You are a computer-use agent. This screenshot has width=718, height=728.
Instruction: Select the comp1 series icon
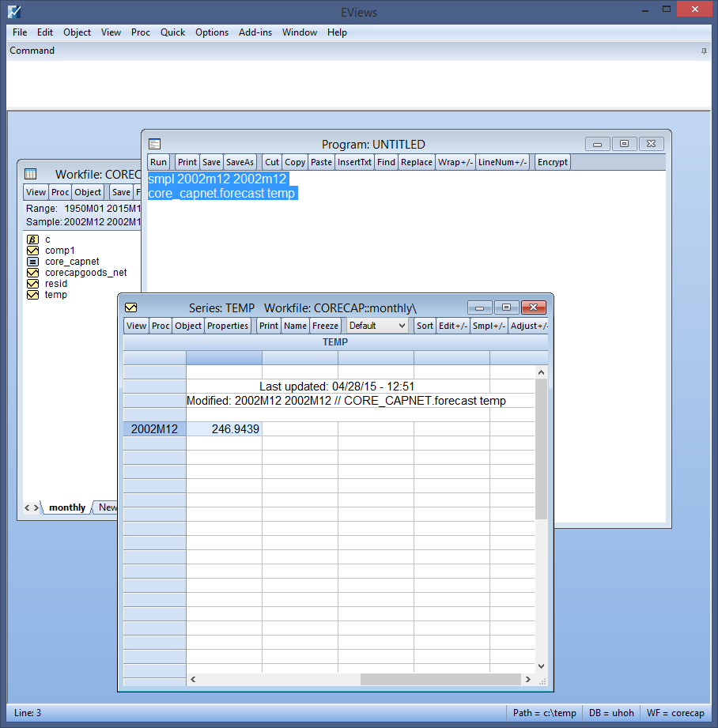click(x=32, y=251)
